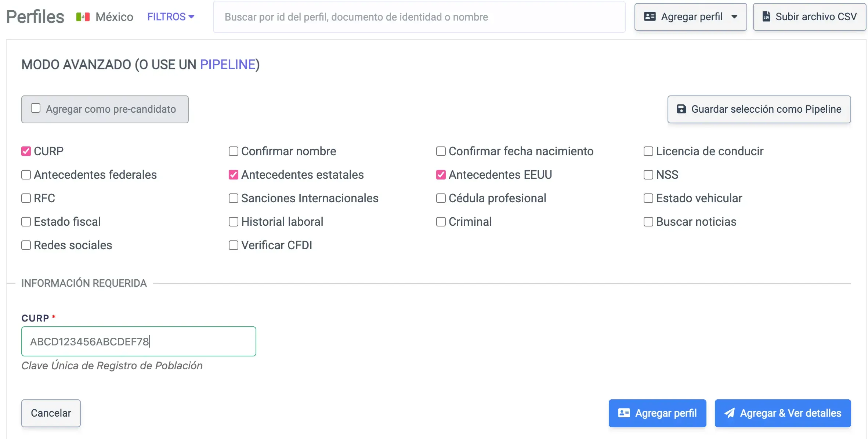
Task: Click the Cancelar button
Action: tap(51, 413)
